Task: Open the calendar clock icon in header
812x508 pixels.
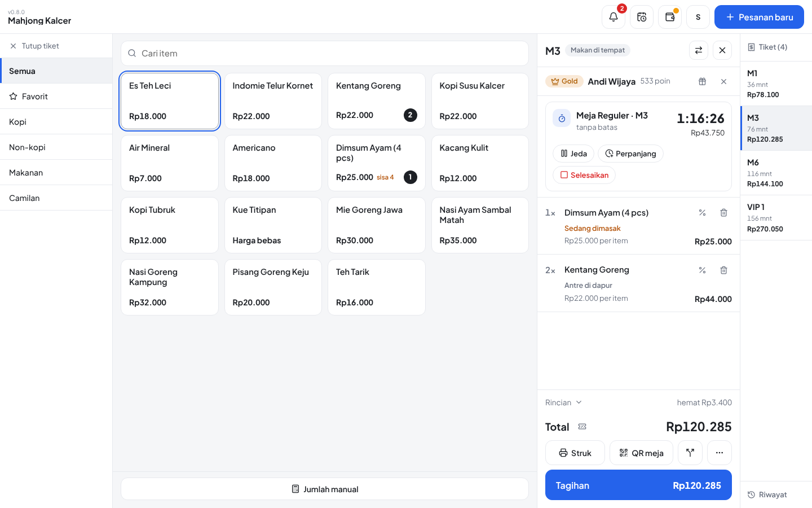Action: 642,17
